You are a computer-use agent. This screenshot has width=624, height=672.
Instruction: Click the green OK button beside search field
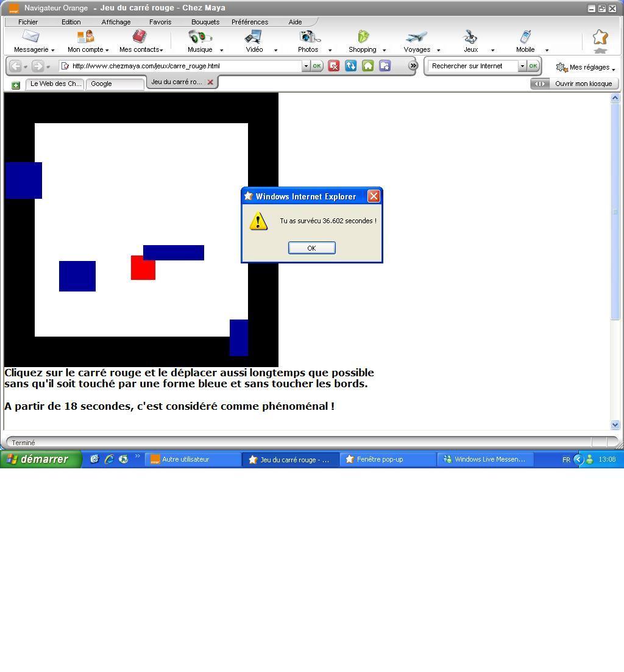533,66
